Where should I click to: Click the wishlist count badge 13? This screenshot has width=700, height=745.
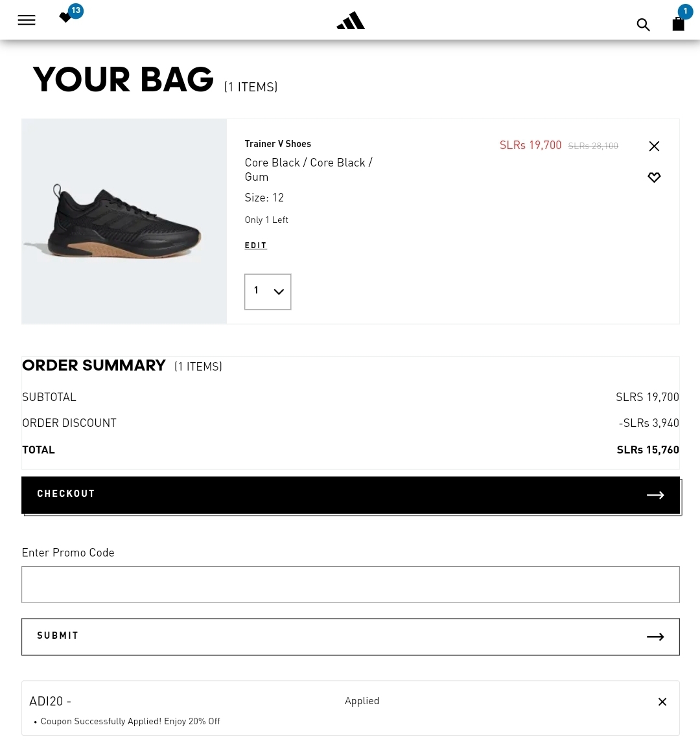(76, 10)
